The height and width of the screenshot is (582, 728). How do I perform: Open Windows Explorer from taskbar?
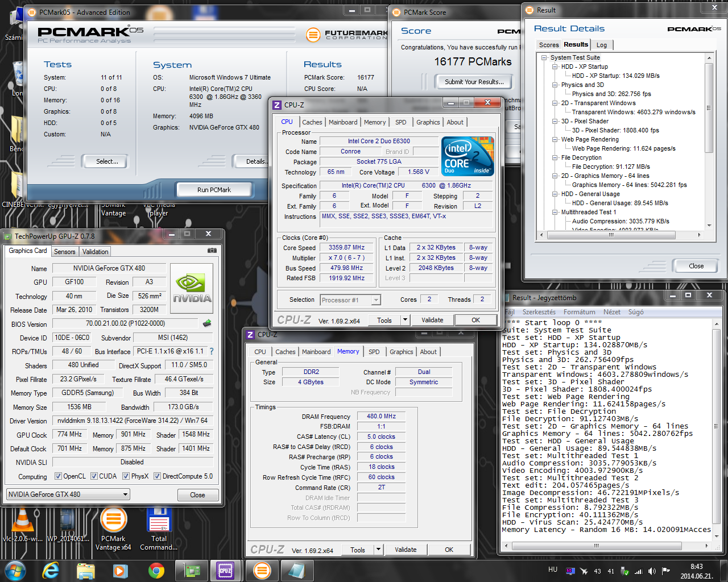pyautogui.click(x=85, y=570)
